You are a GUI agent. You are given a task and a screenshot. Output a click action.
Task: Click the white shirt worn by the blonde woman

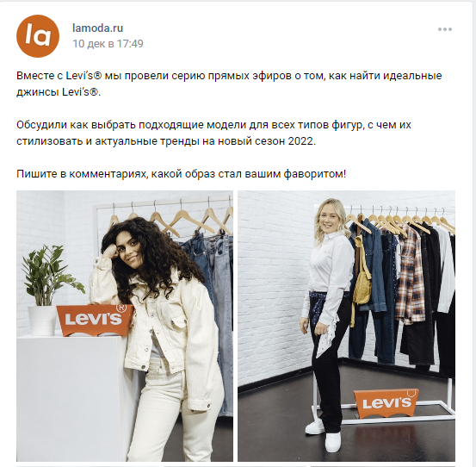(330, 273)
